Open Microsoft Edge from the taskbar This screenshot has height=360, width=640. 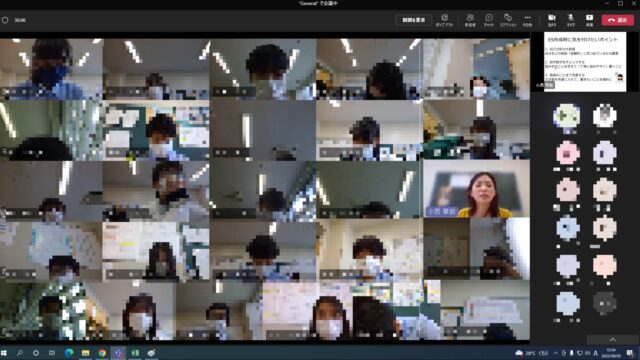(x=69, y=353)
